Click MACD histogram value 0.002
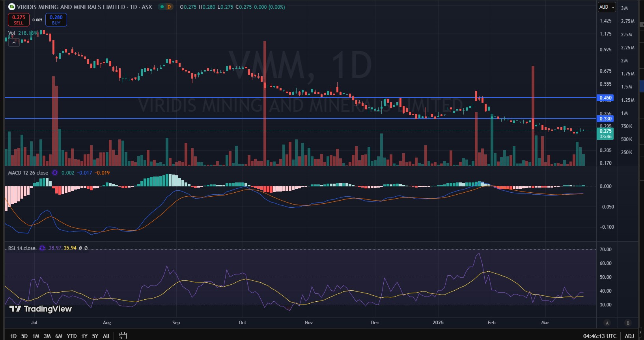Viewport: 644px width, 340px height. coord(68,173)
